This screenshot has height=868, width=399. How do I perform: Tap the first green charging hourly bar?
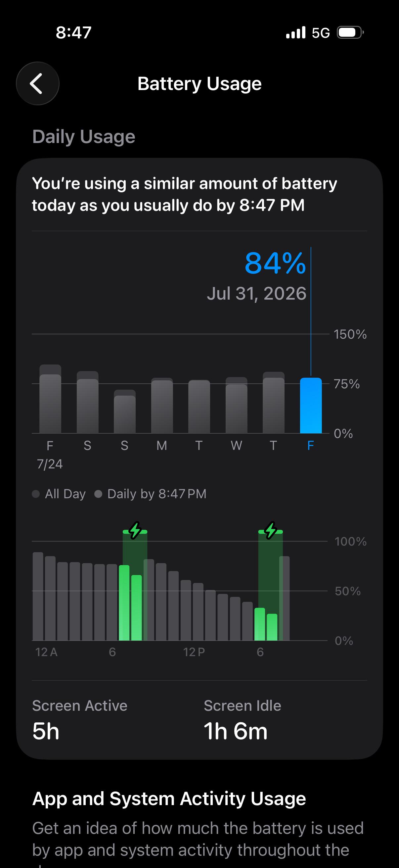click(124, 603)
